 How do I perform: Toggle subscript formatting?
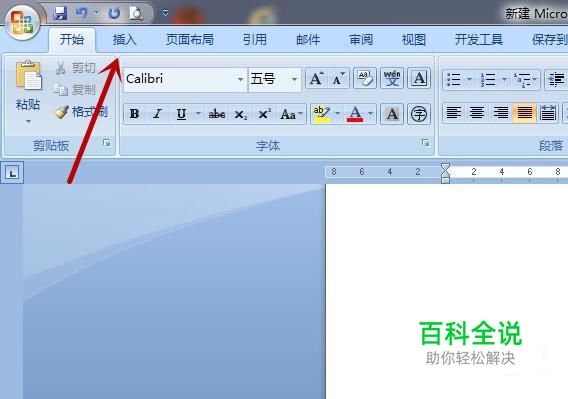[x=241, y=114]
